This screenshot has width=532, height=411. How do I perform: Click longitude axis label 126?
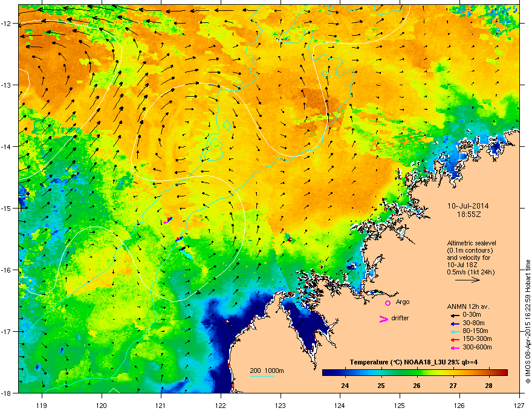pos(459,405)
